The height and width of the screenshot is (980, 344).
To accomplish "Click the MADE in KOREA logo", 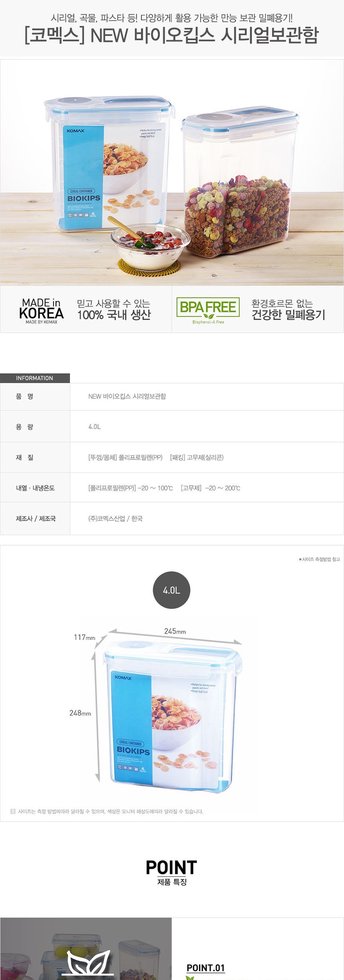I will coord(41,311).
